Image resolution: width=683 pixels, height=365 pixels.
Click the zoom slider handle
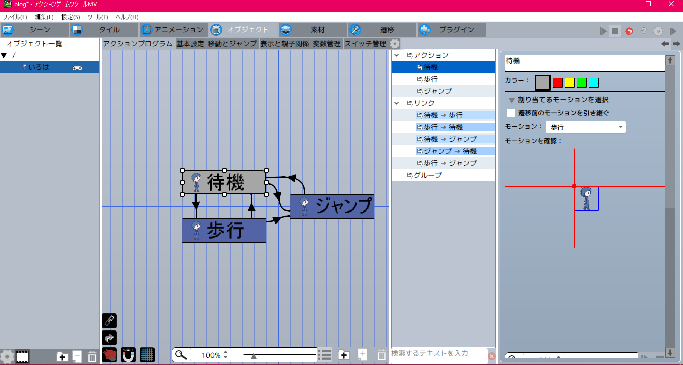click(254, 356)
